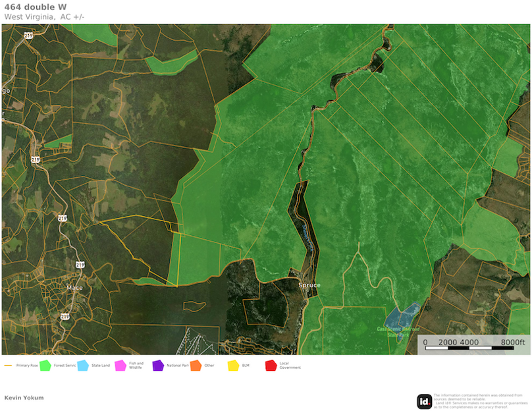Image resolution: width=532 pixels, height=411 pixels.
Task: Select the Spruce place label
Action: pyautogui.click(x=309, y=285)
